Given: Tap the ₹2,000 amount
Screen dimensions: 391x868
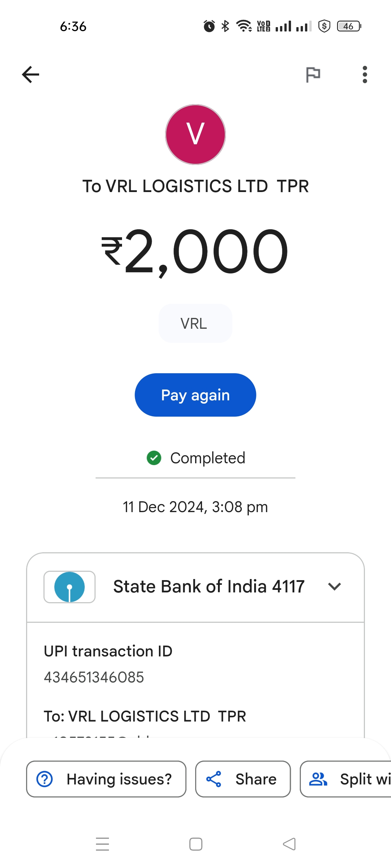Looking at the screenshot, I should click(195, 252).
